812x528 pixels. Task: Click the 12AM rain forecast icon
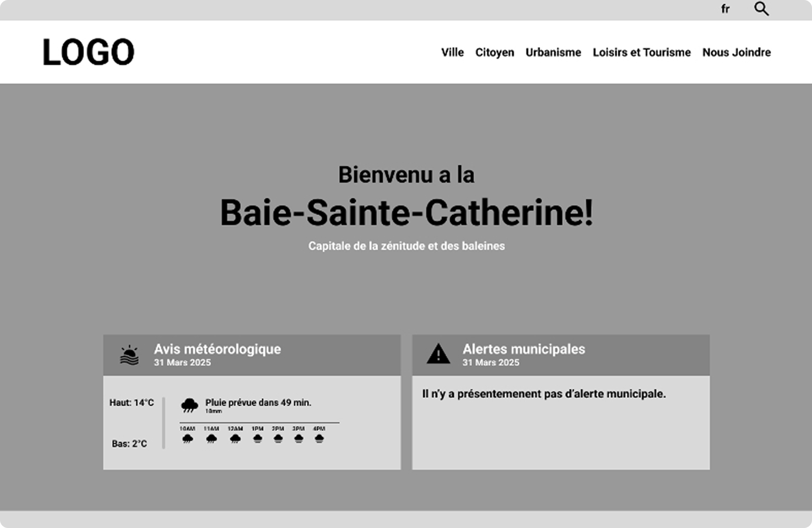click(235, 439)
